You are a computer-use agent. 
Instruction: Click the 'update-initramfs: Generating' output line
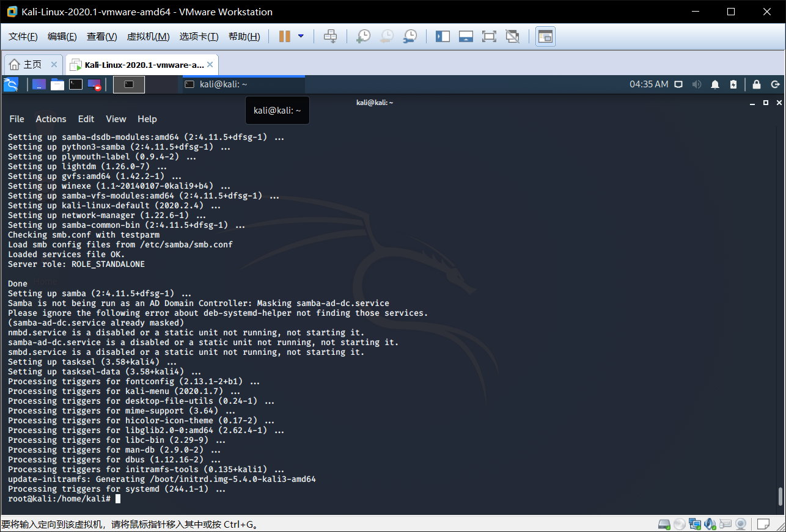(x=162, y=479)
